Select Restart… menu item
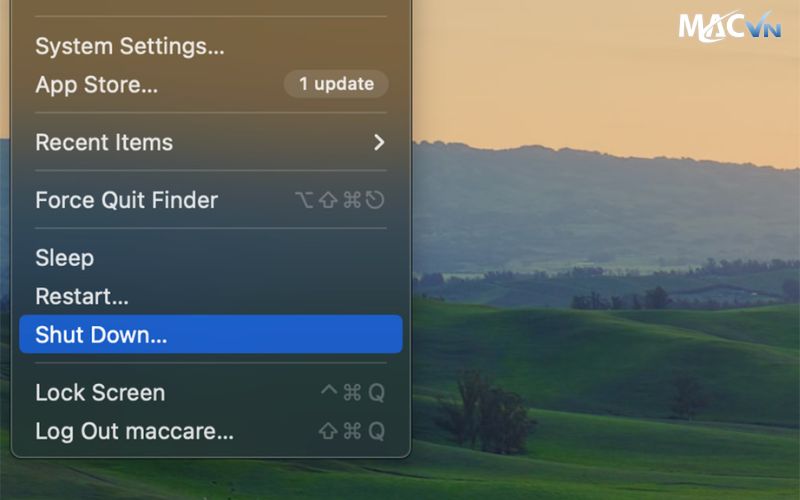The image size is (800, 500). tap(211, 296)
